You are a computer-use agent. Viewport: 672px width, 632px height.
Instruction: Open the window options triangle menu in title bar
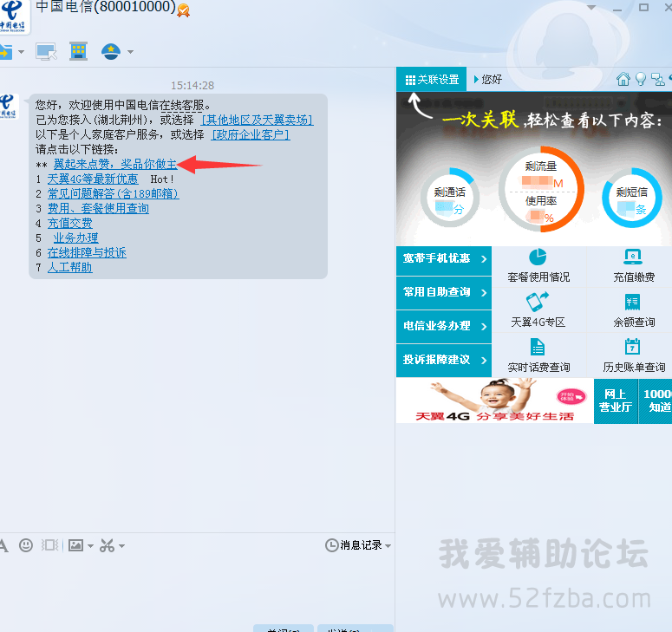(591, 7)
